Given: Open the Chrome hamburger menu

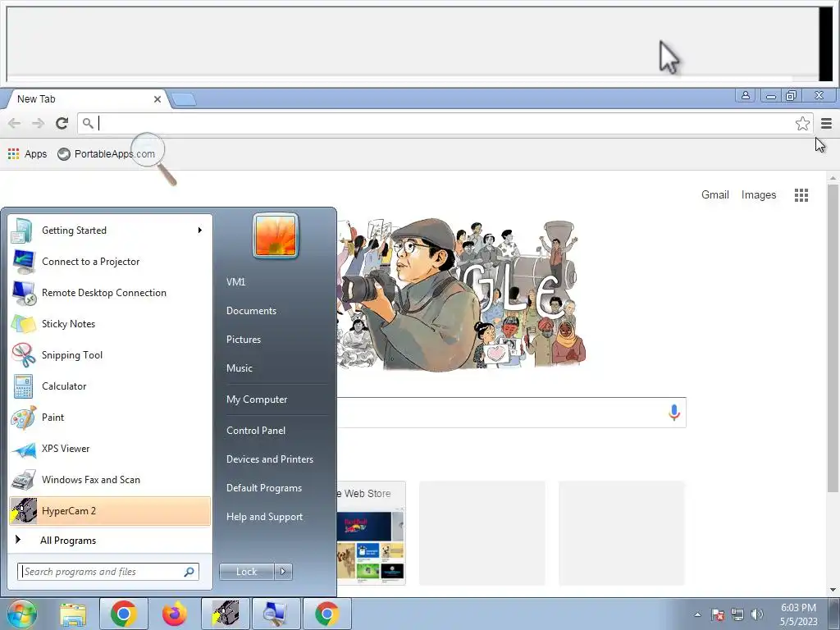Looking at the screenshot, I should (x=826, y=124).
